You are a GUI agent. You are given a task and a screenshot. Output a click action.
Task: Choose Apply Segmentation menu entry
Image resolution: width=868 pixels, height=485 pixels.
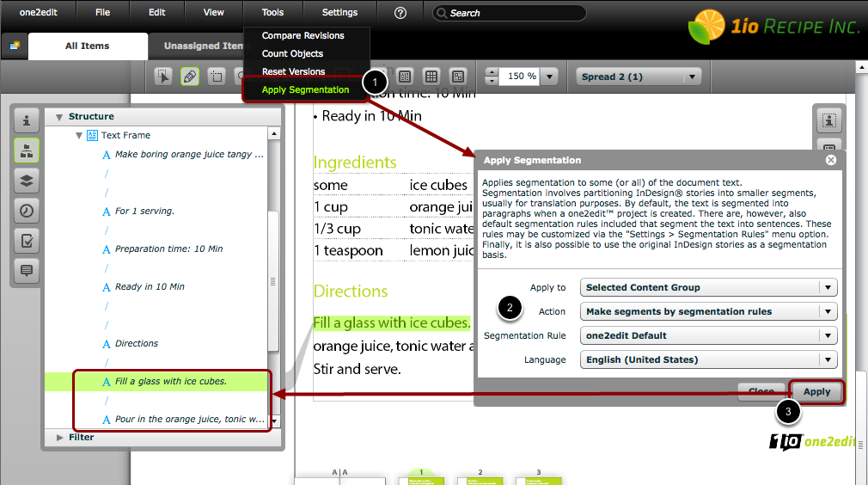click(x=305, y=89)
